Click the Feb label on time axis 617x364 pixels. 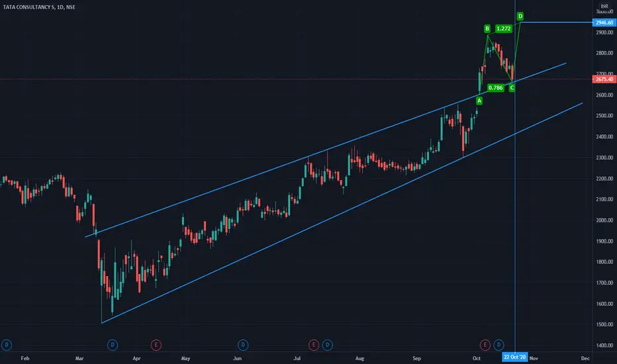coord(24,358)
